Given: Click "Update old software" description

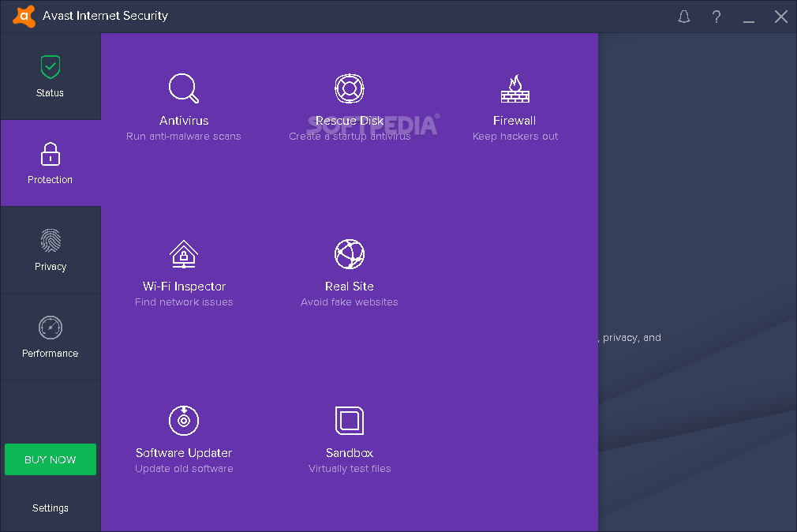Looking at the screenshot, I should tap(184, 468).
